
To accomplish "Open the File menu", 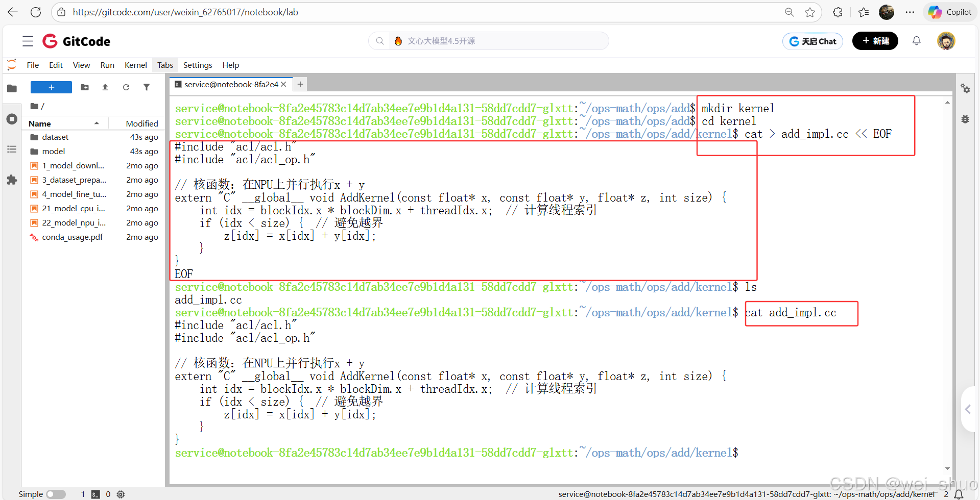I will coord(33,65).
